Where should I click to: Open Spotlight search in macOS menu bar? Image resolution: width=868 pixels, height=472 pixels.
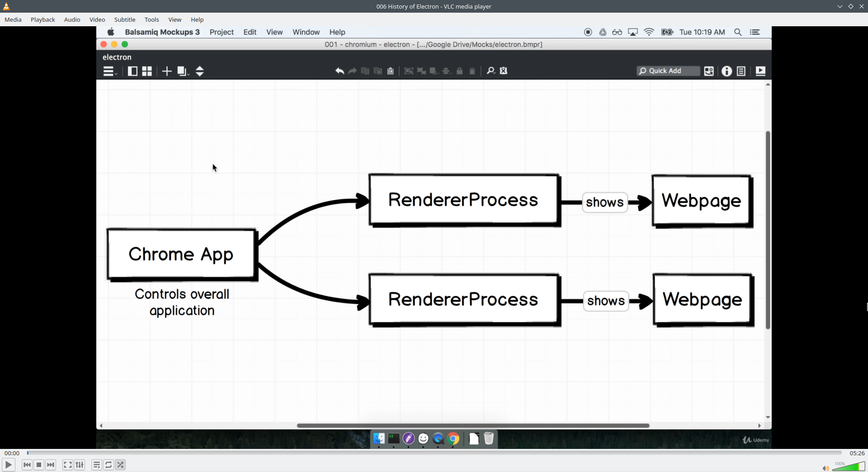(x=738, y=32)
